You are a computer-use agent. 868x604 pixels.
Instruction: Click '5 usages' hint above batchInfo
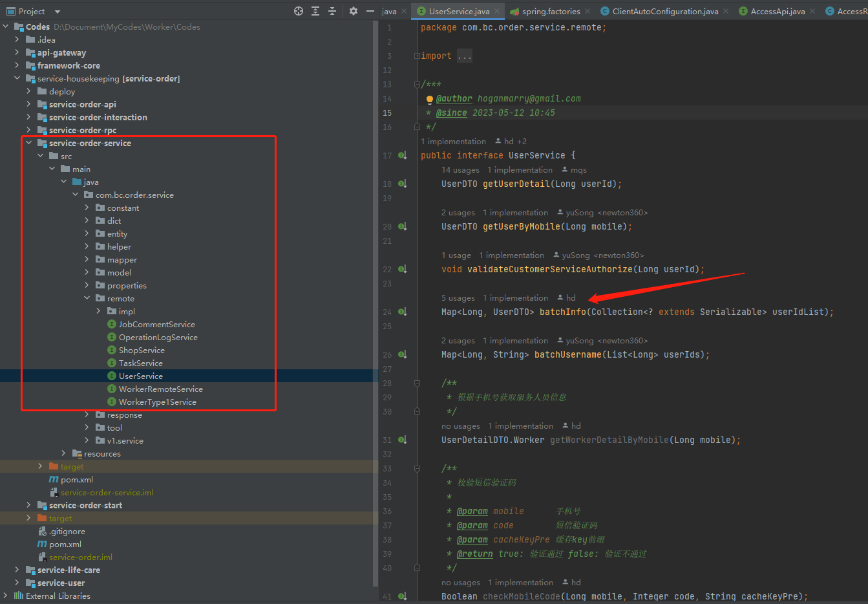tap(458, 298)
